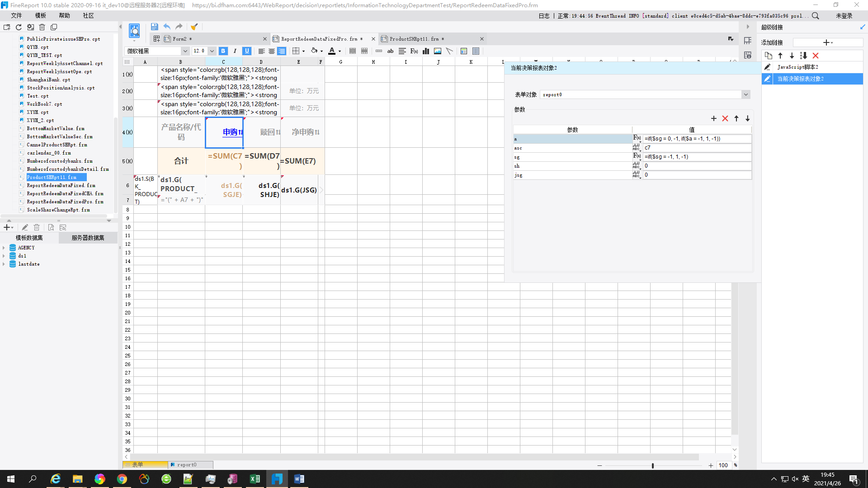Viewport: 868px width, 488px height.
Task: Open value type dropdown for parameter asc
Action: [637, 148]
